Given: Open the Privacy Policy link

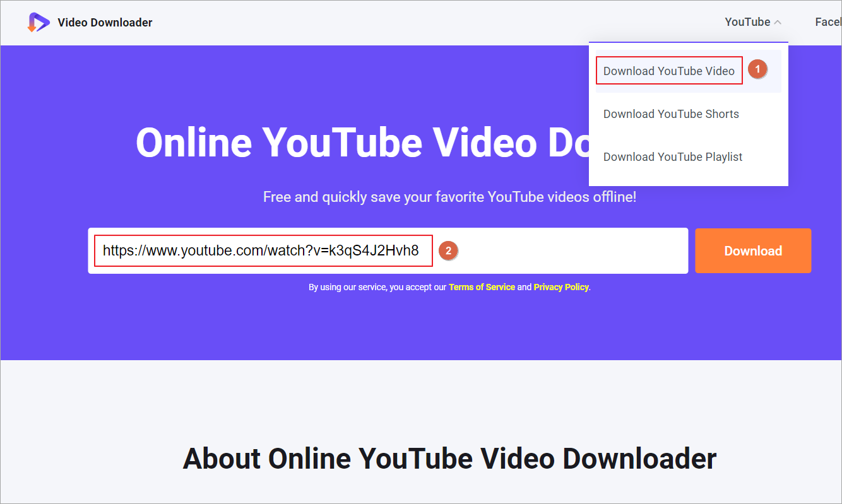Looking at the screenshot, I should pos(561,287).
